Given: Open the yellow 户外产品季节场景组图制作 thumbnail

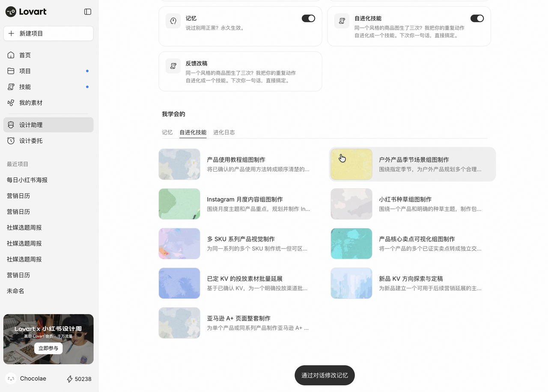Looking at the screenshot, I should pos(351,164).
